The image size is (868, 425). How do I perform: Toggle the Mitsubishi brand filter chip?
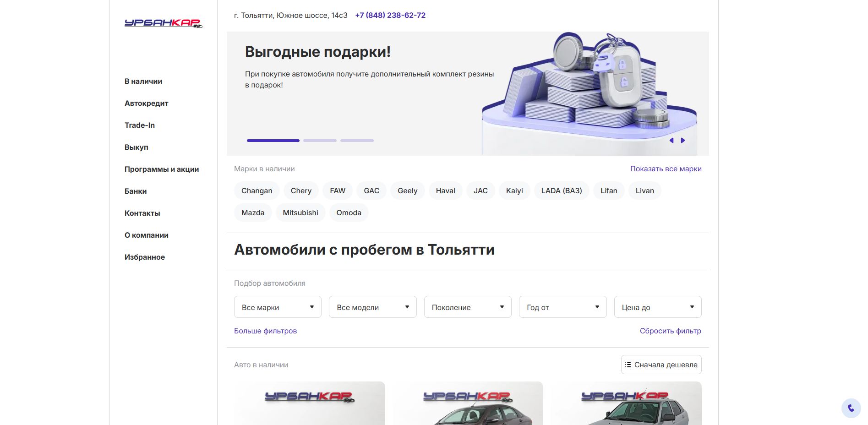[x=300, y=212]
